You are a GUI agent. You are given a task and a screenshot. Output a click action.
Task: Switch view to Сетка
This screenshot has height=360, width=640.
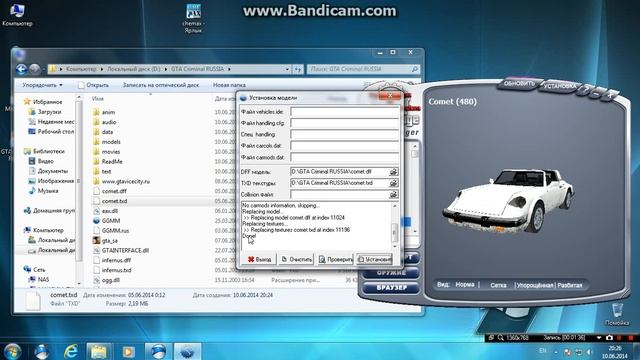click(x=498, y=285)
